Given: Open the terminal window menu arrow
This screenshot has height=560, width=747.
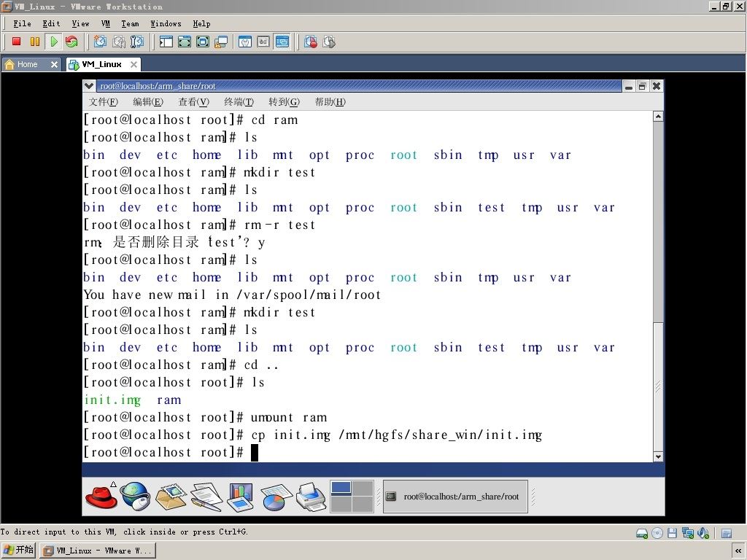Looking at the screenshot, I should pos(88,86).
